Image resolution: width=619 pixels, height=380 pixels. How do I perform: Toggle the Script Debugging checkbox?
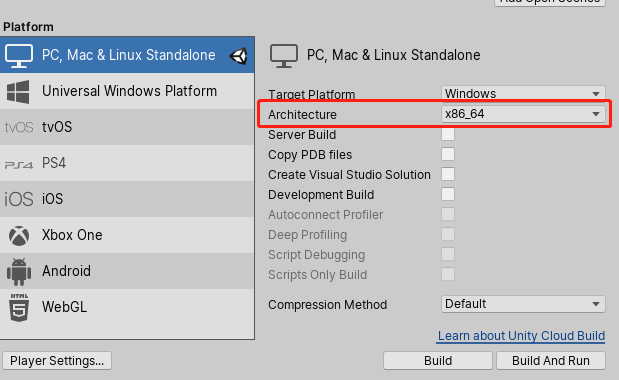click(x=448, y=254)
